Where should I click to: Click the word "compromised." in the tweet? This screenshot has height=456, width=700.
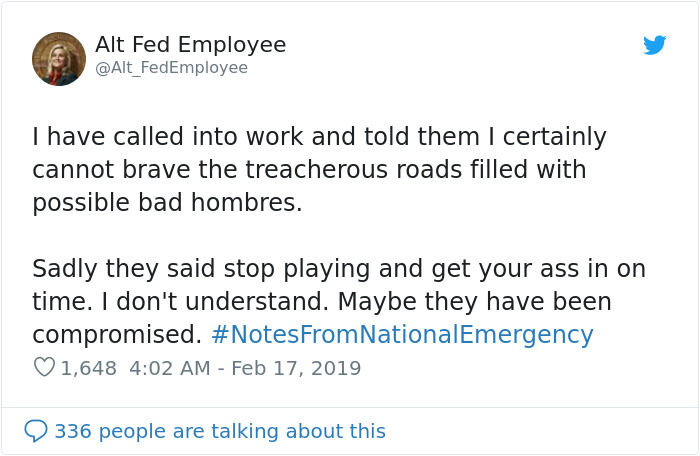click(x=111, y=334)
